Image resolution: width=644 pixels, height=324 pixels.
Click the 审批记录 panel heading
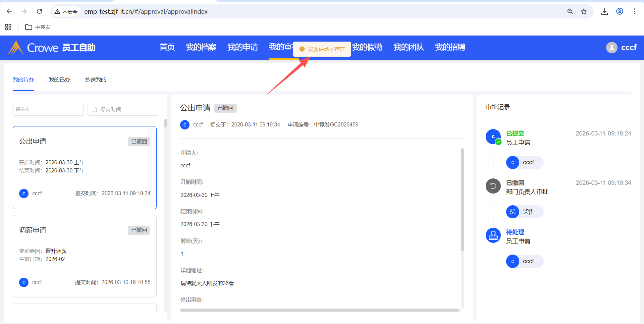(x=498, y=107)
